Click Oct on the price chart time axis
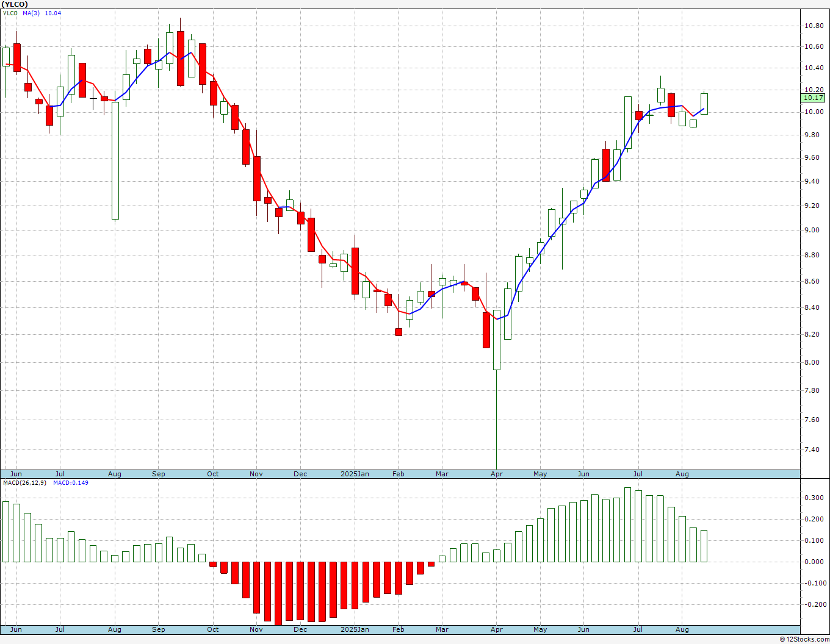Image resolution: width=830 pixels, height=644 pixels. pyautogui.click(x=213, y=474)
